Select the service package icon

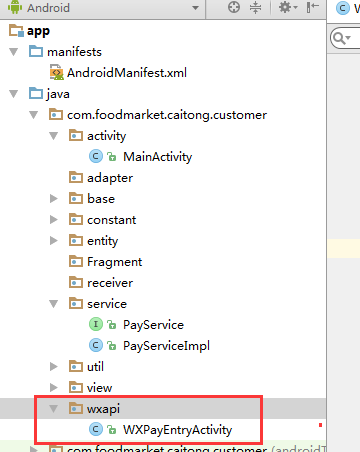tap(76, 303)
